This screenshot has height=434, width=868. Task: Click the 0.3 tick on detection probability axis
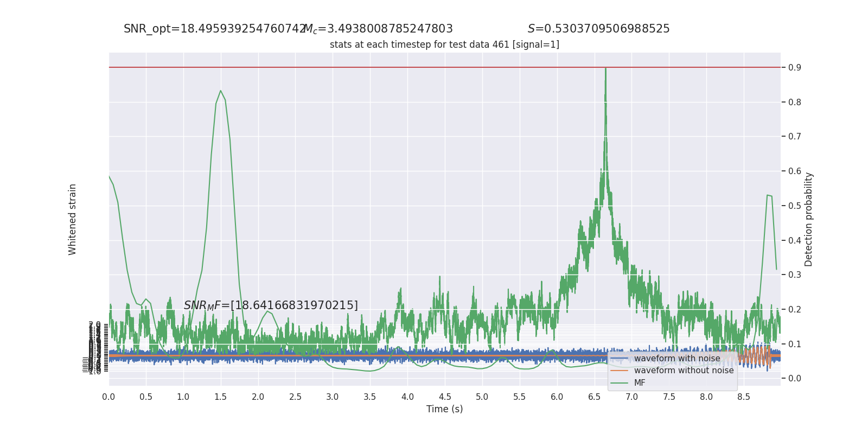coord(795,275)
